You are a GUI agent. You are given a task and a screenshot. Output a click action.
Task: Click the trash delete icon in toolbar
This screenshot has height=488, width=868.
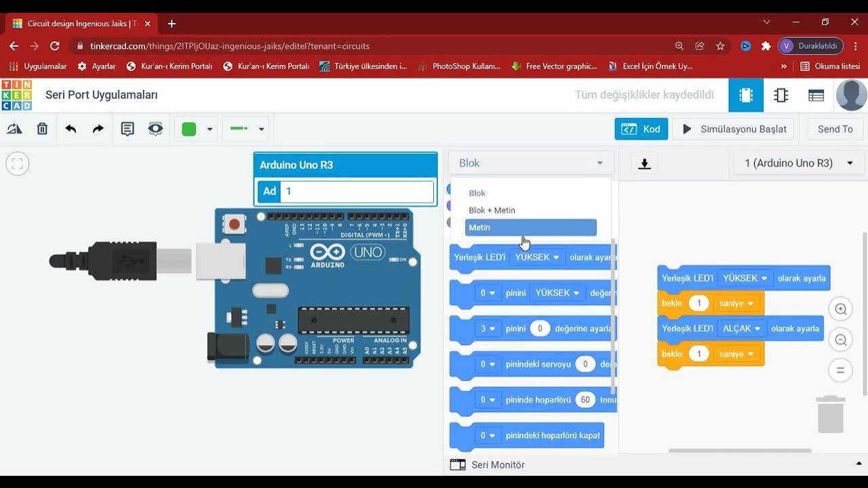pyautogui.click(x=42, y=129)
